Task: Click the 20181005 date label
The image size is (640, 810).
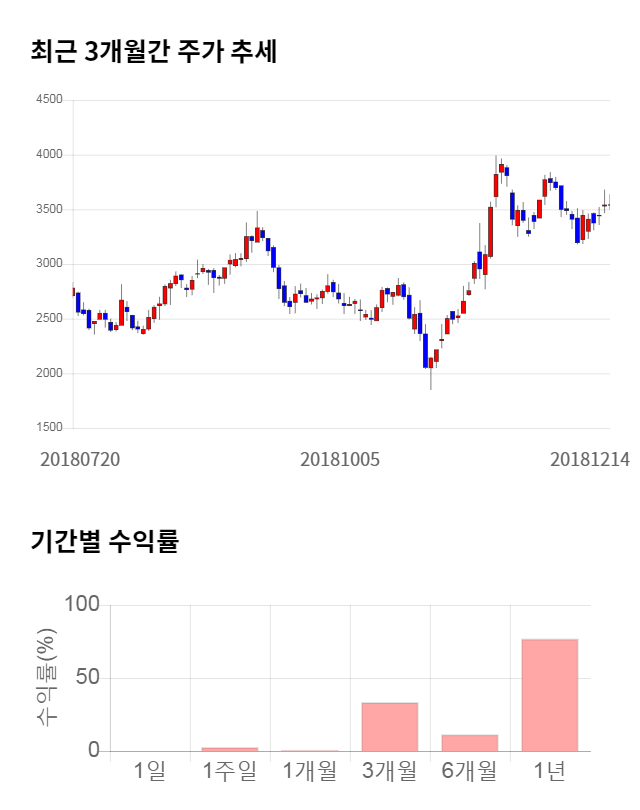Action: tap(340, 459)
